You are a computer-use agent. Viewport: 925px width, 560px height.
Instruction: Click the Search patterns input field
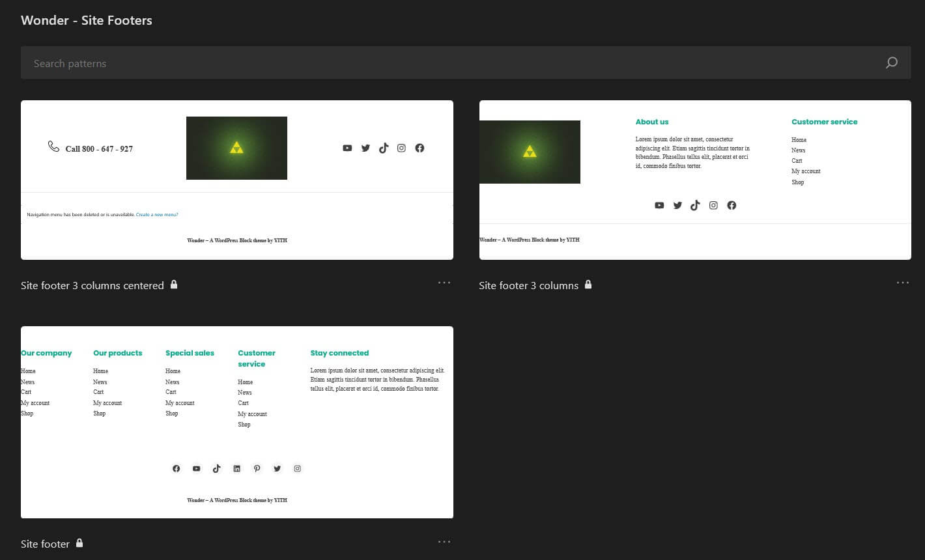[x=261, y=63]
